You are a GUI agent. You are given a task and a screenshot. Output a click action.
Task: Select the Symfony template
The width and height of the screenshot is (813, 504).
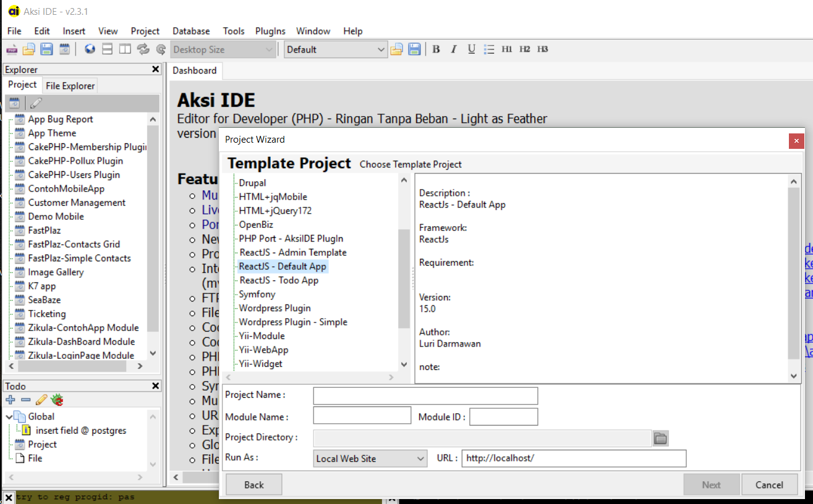click(x=257, y=294)
